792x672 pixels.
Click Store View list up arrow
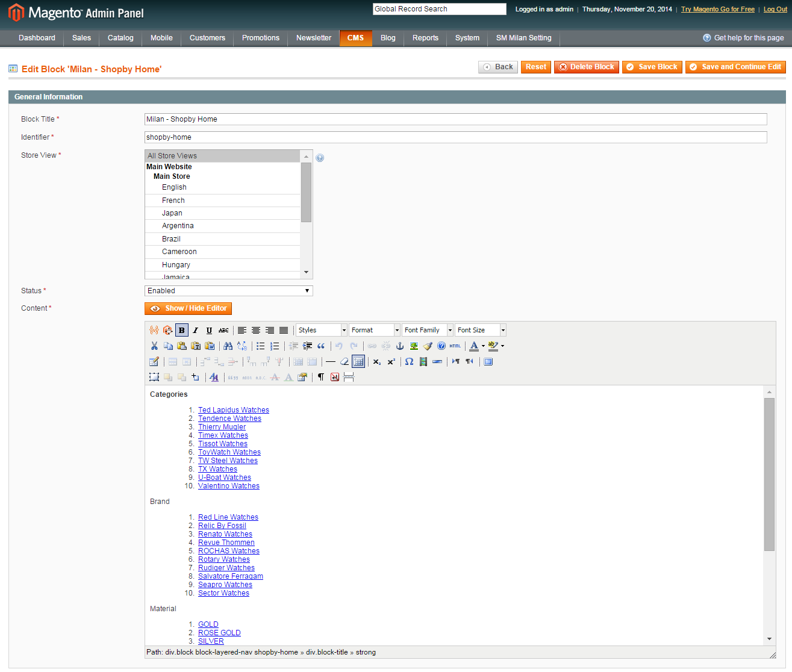point(306,157)
